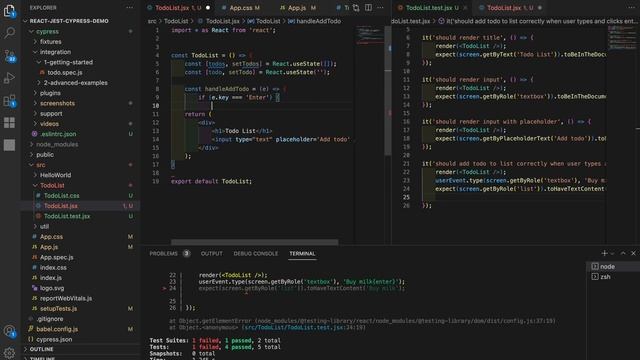The image size is (640, 360).
Task: Click the left editor minimap
Action: (369, 35)
